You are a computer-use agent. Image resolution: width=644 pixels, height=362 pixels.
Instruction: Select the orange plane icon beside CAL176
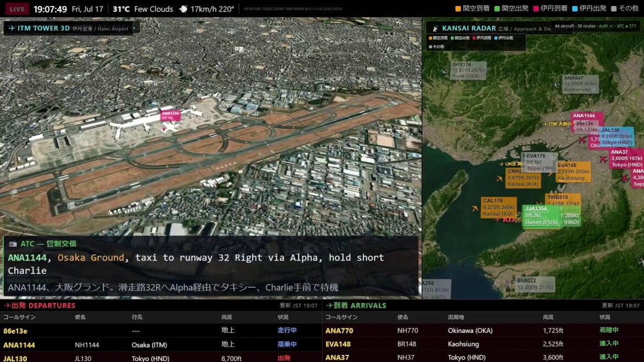pyautogui.click(x=475, y=209)
